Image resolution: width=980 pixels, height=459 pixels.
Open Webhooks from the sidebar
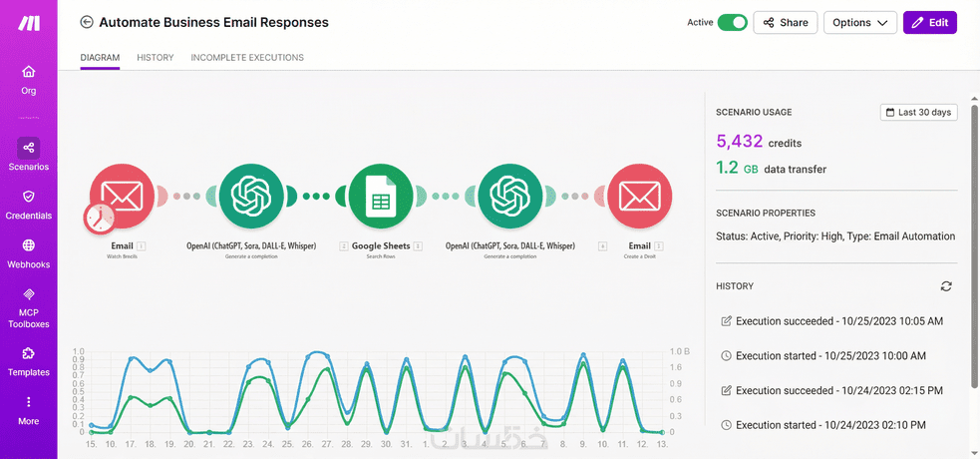pyautogui.click(x=29, y=253)
